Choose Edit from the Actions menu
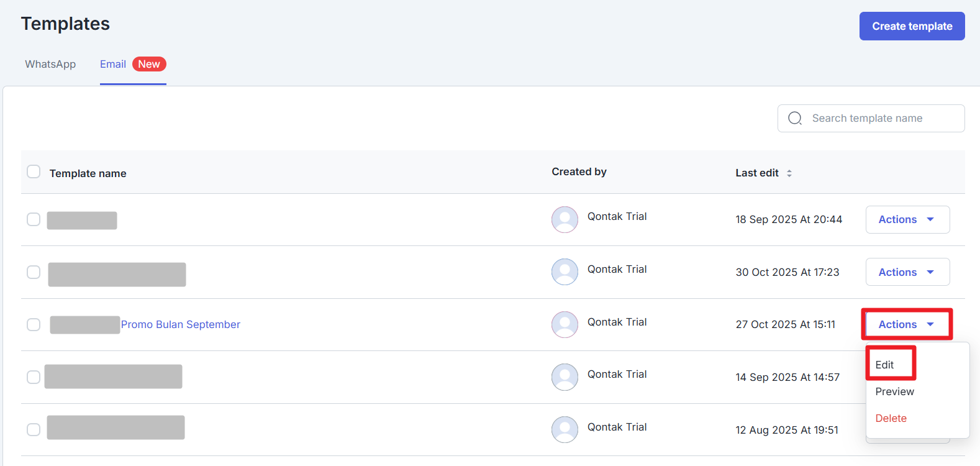Viewport: 980px width, 466px height. 884,365
